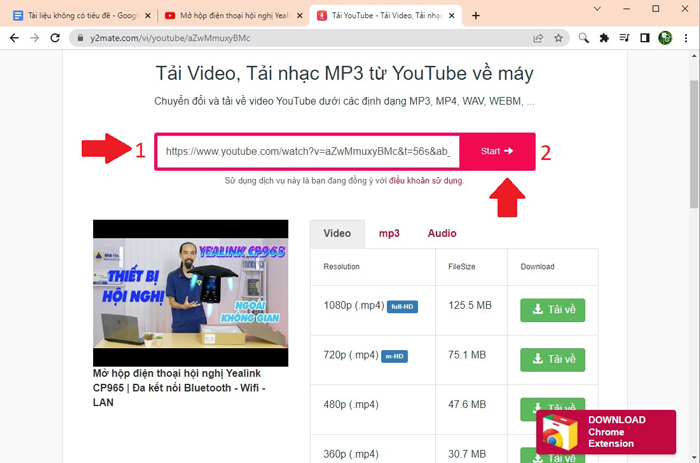Open the magnifier search icon in toolbar

pos(583,38)
